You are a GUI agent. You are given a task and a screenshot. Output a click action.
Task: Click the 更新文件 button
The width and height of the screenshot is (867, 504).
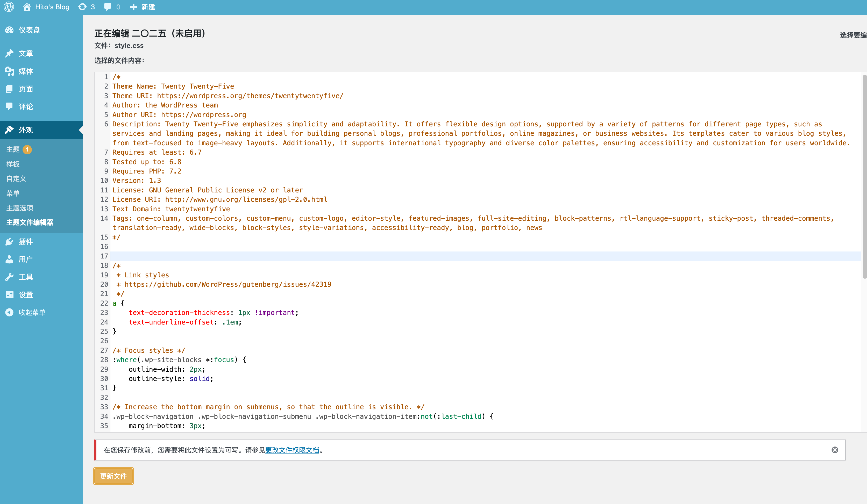tap(113, 476)
